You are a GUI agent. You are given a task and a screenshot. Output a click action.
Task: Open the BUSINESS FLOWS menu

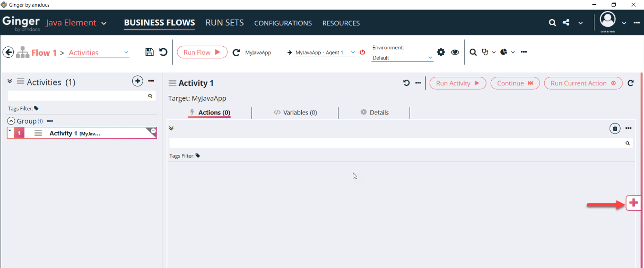pos(159,22)
